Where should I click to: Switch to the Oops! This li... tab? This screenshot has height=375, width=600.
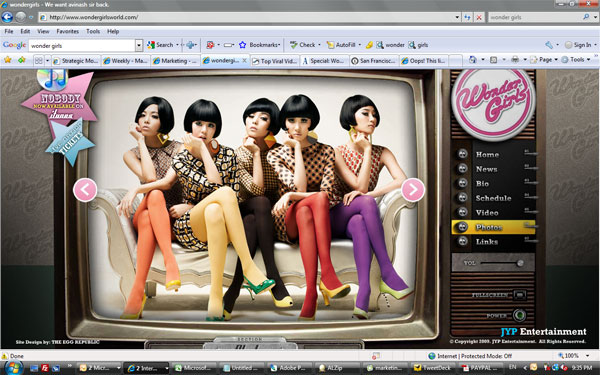point(424,60)
